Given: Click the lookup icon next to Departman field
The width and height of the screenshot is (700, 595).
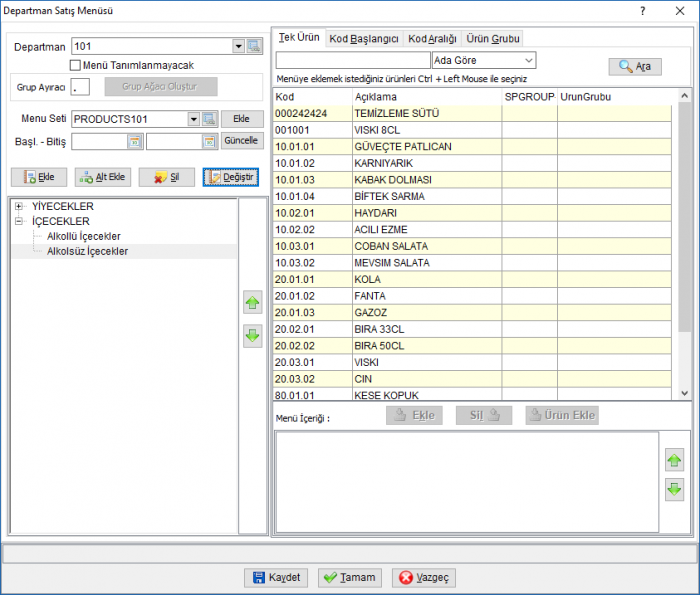Looking at the screenshot, I should 254,46.
